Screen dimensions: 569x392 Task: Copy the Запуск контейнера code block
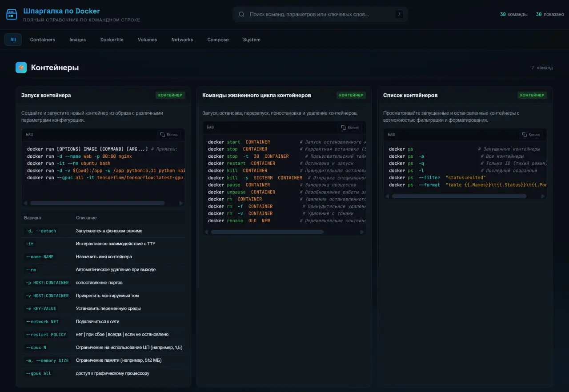click(169, 135)
